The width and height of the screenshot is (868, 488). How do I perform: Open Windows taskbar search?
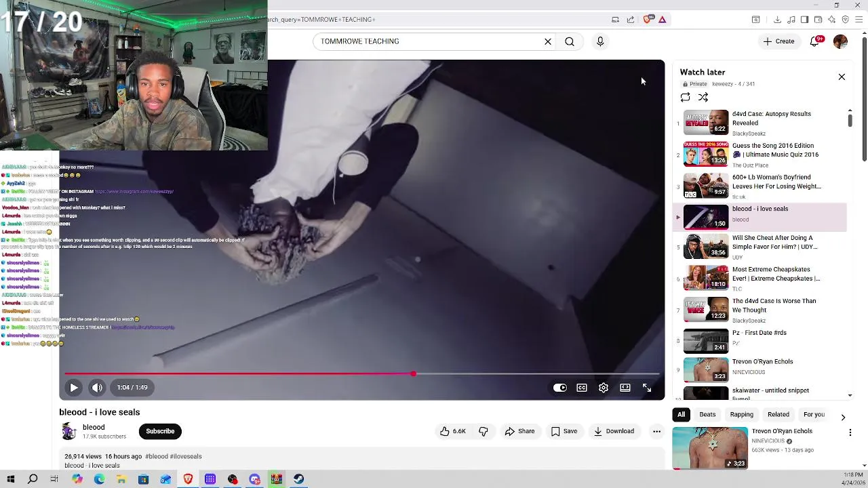(33, 479)
